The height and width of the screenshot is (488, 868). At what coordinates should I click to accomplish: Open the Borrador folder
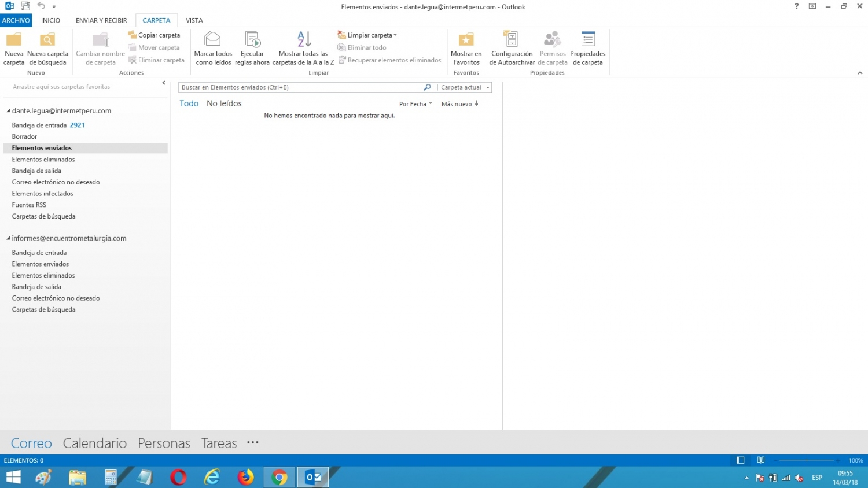pyautogui.click(x=24, y=136)
